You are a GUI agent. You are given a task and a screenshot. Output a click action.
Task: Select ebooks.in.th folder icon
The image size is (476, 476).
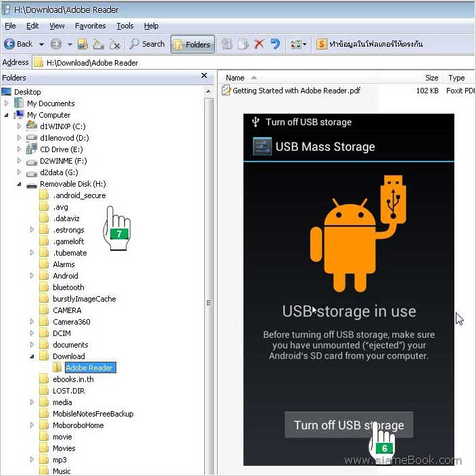tap(44, 379)
